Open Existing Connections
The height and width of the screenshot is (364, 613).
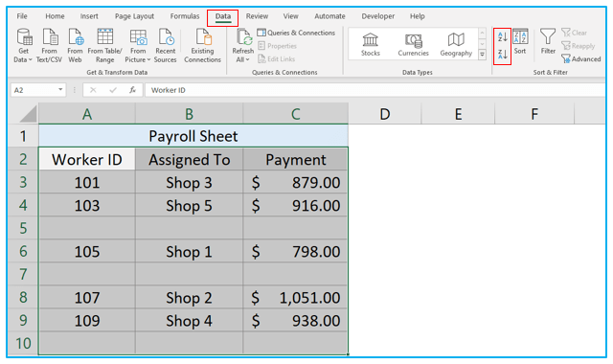[202, 46]
